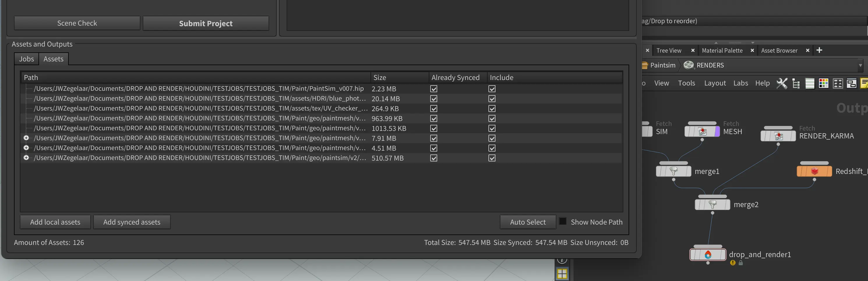Show the list view striped icon
Screen dimensions: 868x281
click(810, 83)
